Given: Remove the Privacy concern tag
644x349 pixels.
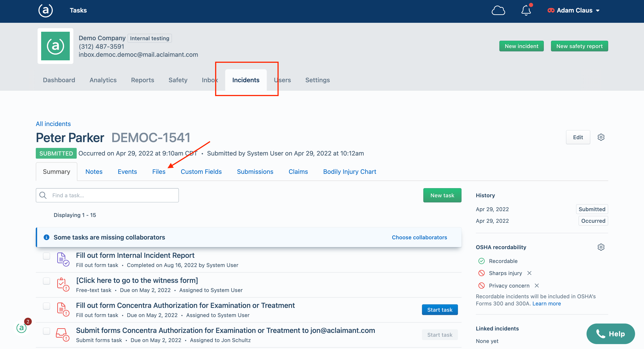Looking at the screenshot, I should click(x=537, y=286).
